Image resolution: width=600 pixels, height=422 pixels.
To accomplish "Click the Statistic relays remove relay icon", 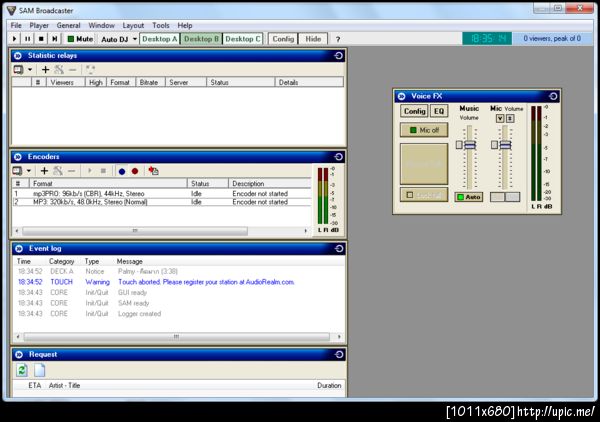I will (x=73, y=70).
